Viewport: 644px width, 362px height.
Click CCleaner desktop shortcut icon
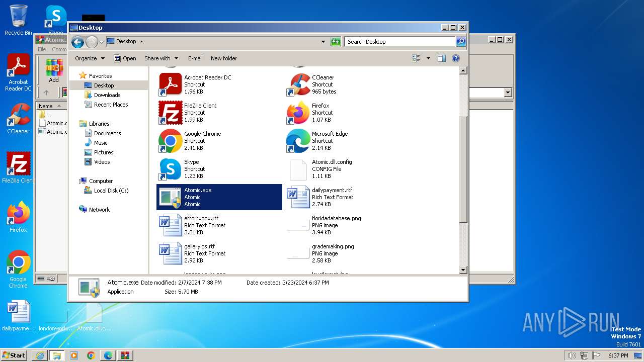pyautogui.click(x=18, y=119)
